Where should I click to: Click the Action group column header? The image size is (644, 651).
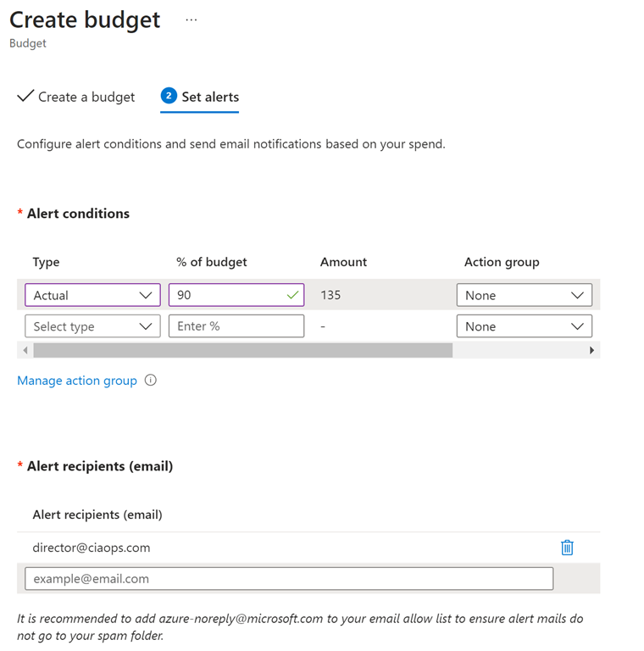point(502,262)
